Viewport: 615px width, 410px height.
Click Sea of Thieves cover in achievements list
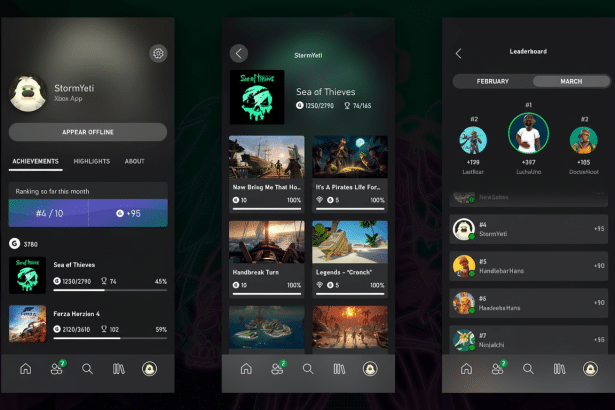(27, 275)
